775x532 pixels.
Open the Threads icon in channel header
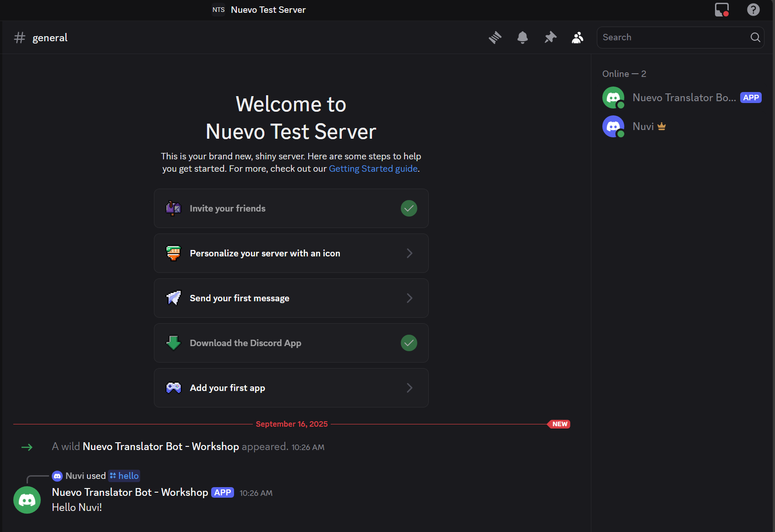[x=495, y=38]
